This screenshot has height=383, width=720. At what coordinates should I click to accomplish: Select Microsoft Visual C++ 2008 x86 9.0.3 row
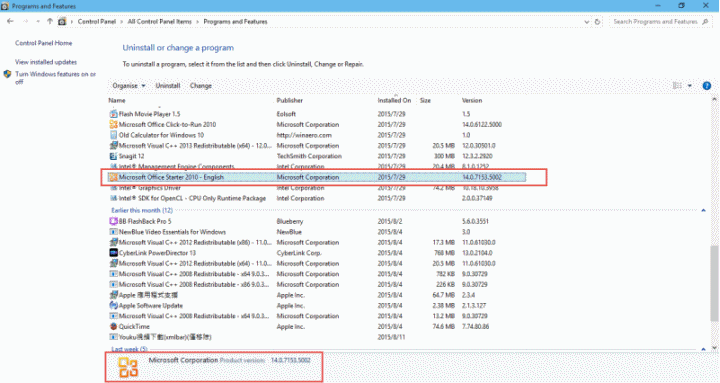click(316, 284)
